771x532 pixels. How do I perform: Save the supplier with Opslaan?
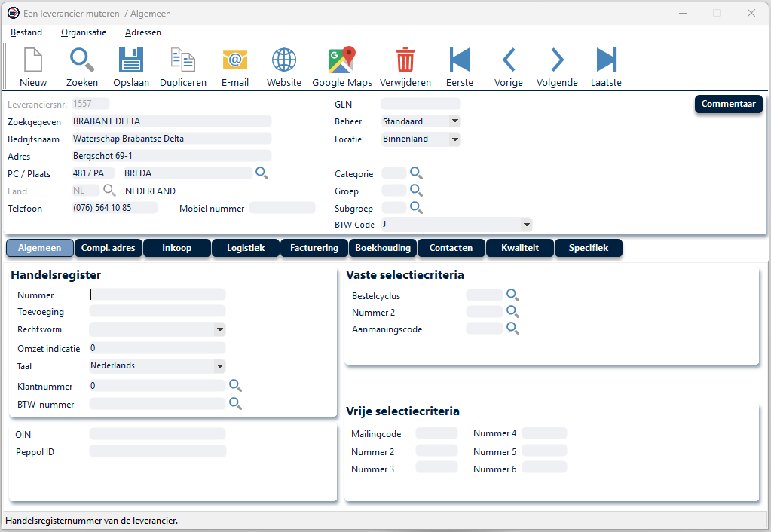tap(131, 66)
